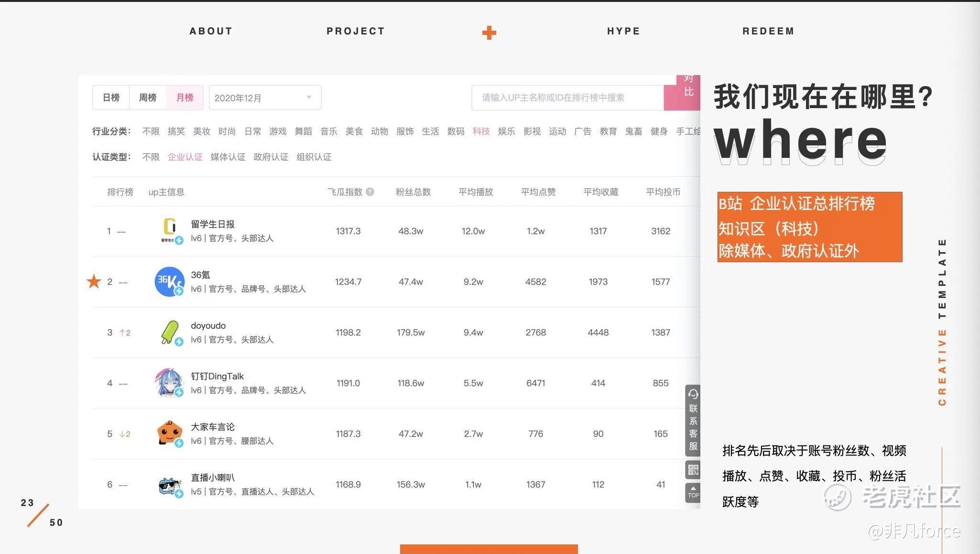Filter industry by 教育

tap(608, 131)
